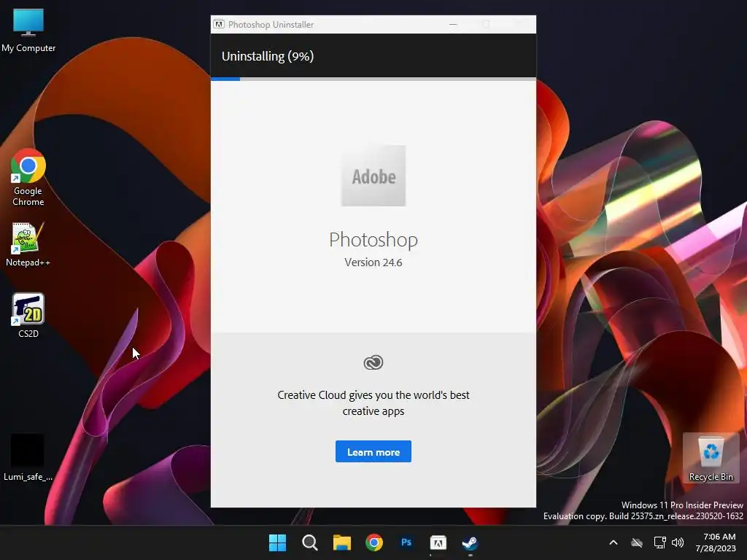The height and width of the screenshot is (560, 747).
Task: Open Google Chrome from the taskbar
Action: pyautogui.click(x=374, y=542)
